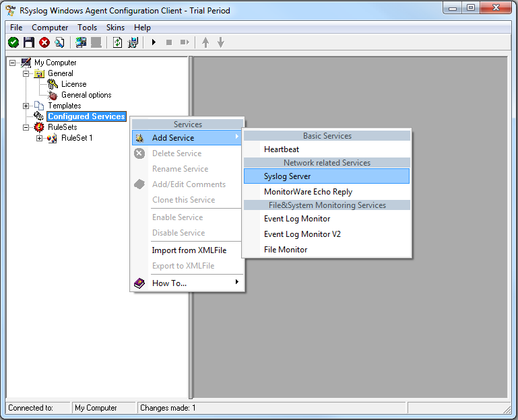This screenshot has height=420, width=518.
Task: Expand the RuleSet 1 node
Action: [39, 139]
